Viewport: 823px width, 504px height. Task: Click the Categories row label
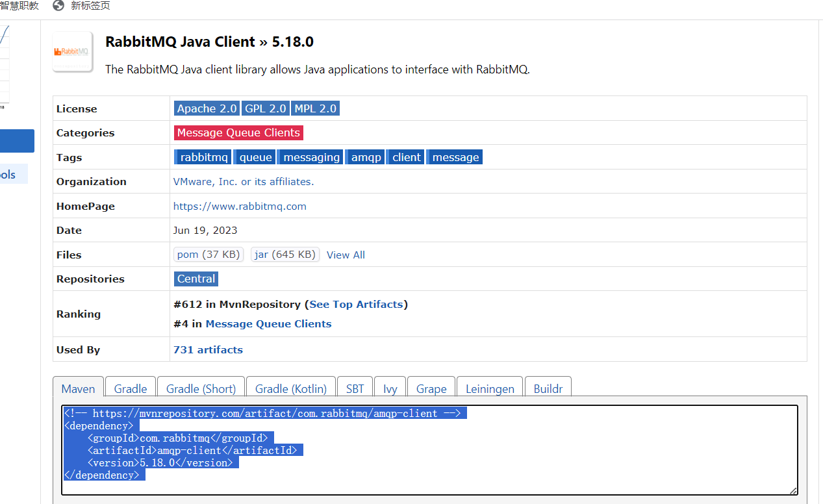point(85,133)
